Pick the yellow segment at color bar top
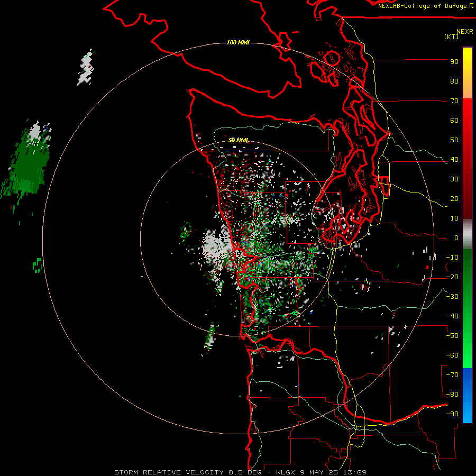The width and height of the screenshot is (476, 476). click(467, 73)
